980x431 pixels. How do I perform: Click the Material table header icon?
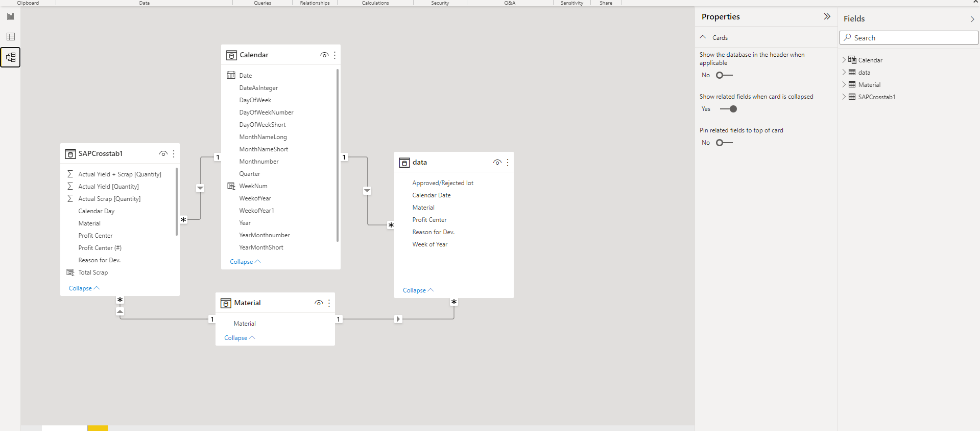click(x=226, y=303)
